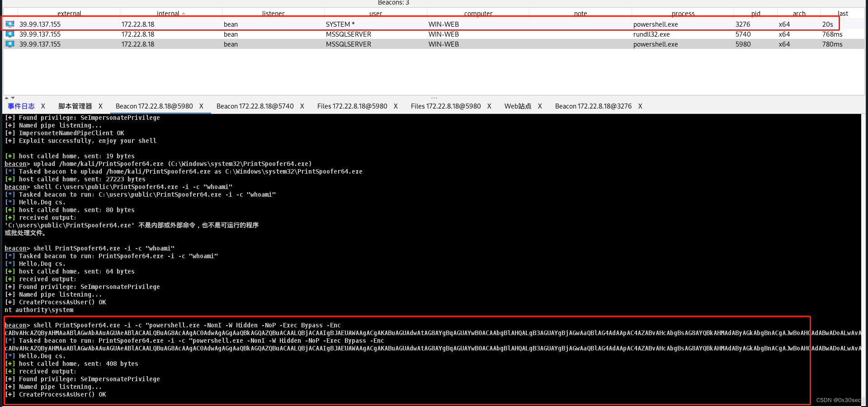Sort beacons by process column header

point(683,14)
